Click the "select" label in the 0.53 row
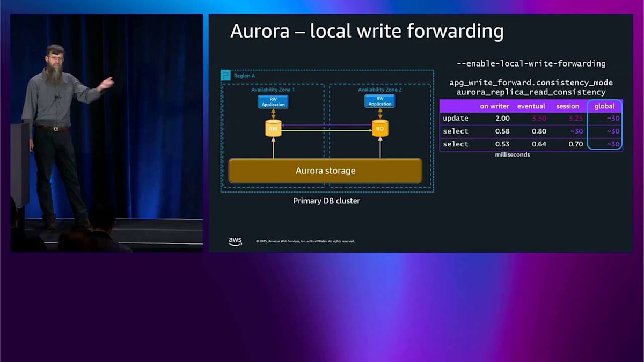The height and width of the screenshot is (362, 644). point(456,144)
